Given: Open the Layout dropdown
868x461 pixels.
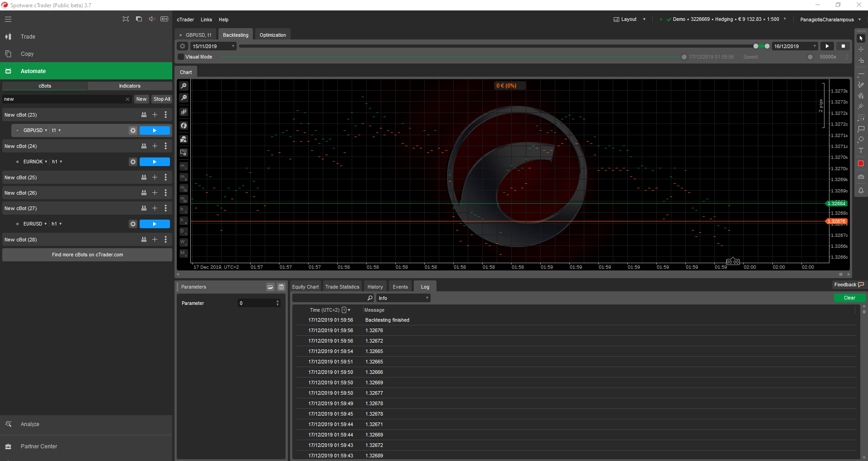Looking at the screenshot, I should point(630,19).
